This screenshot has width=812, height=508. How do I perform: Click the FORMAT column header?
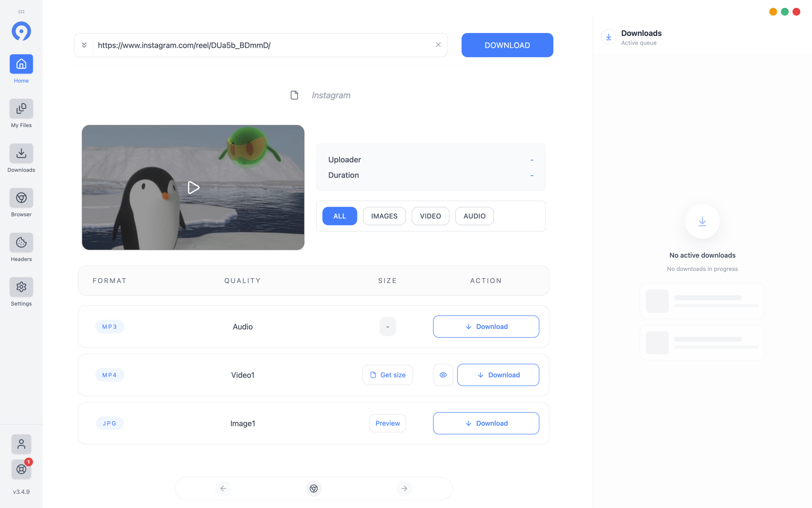(110, 281)
